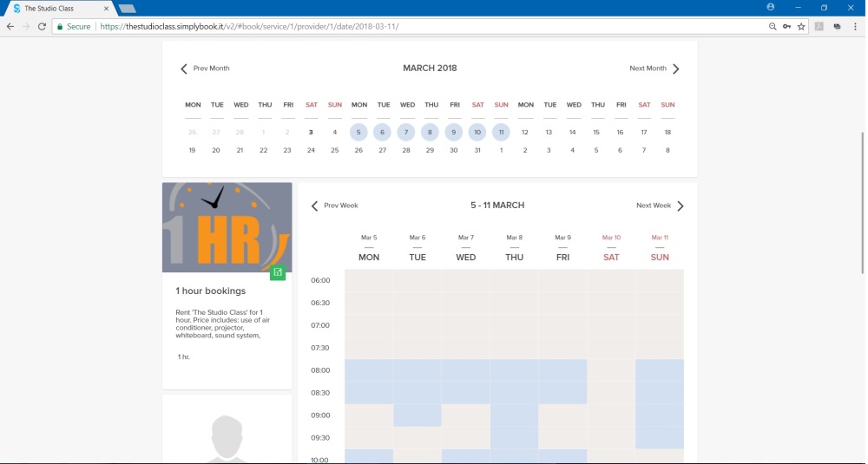Open the Chrome profile avatar icon
This screenshot has width=868, height=464.
tap(771, 7)
